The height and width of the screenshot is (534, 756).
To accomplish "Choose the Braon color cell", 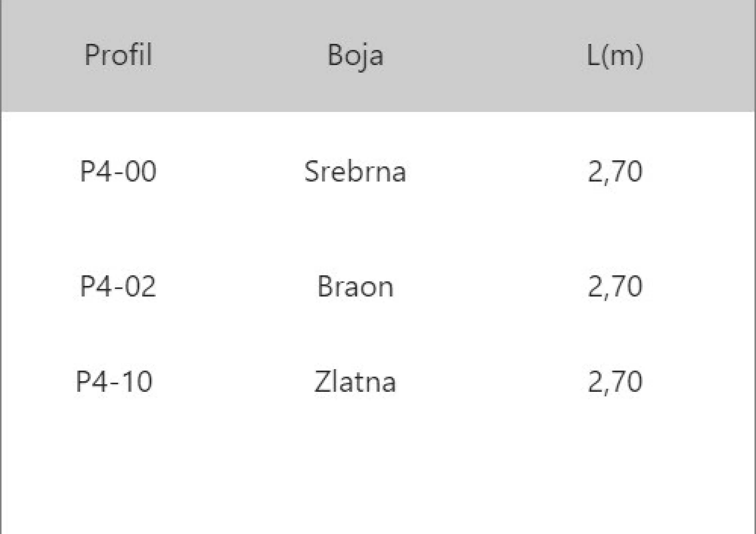I will pos(355,286).
